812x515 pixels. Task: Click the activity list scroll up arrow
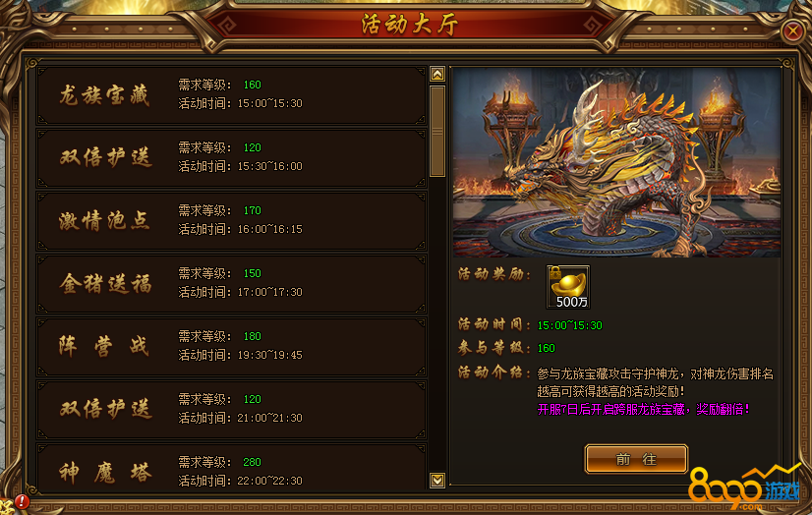pyautogui.click(x=437, y=74)
